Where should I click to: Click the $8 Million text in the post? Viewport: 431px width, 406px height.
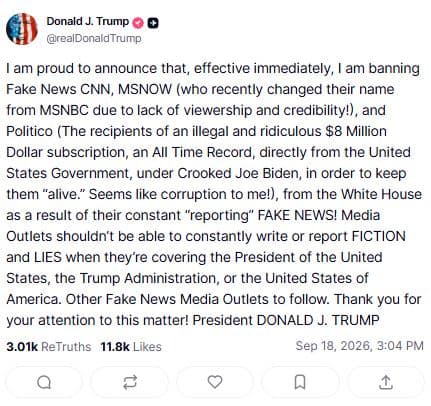pos(356,131)
